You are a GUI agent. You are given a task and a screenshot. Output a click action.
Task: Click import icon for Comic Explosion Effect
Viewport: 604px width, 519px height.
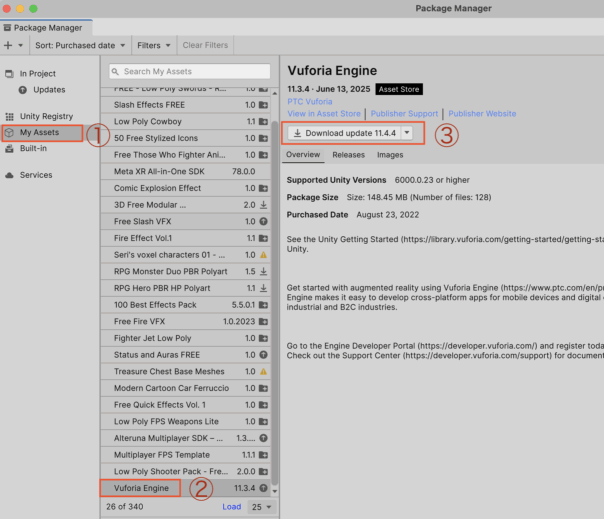click(263, 188)
